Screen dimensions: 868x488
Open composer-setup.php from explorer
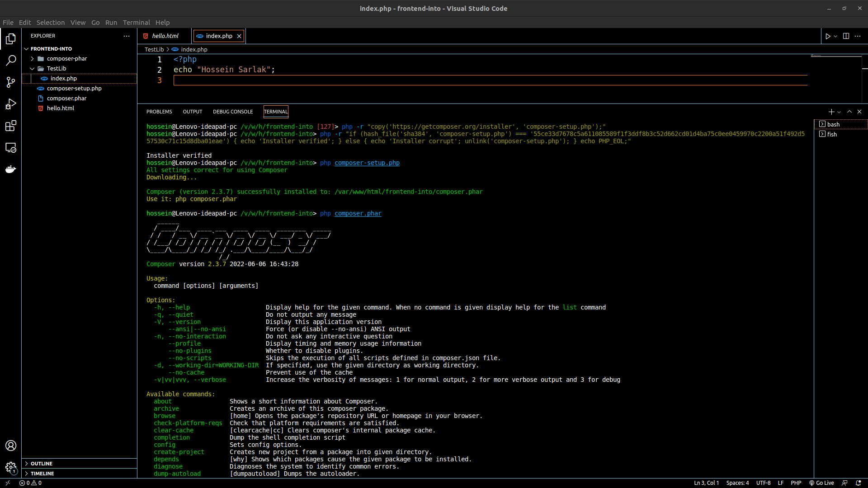(x=79, y=89)
